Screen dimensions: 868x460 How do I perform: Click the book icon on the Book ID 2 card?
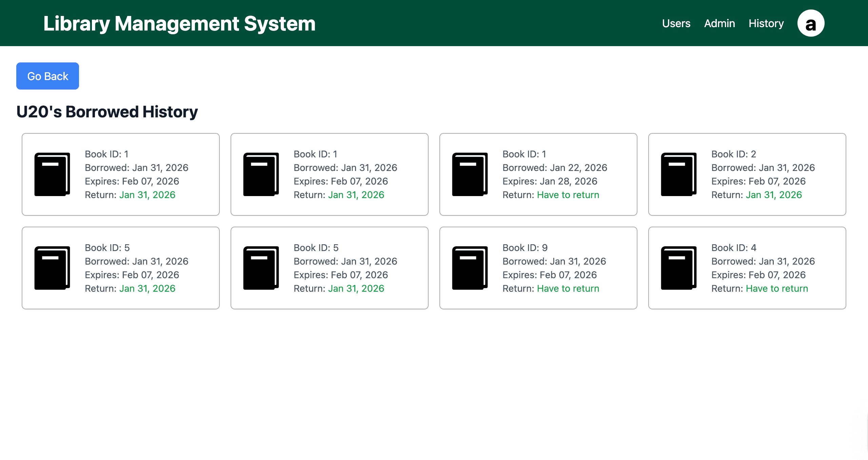[x=678, y=174]
